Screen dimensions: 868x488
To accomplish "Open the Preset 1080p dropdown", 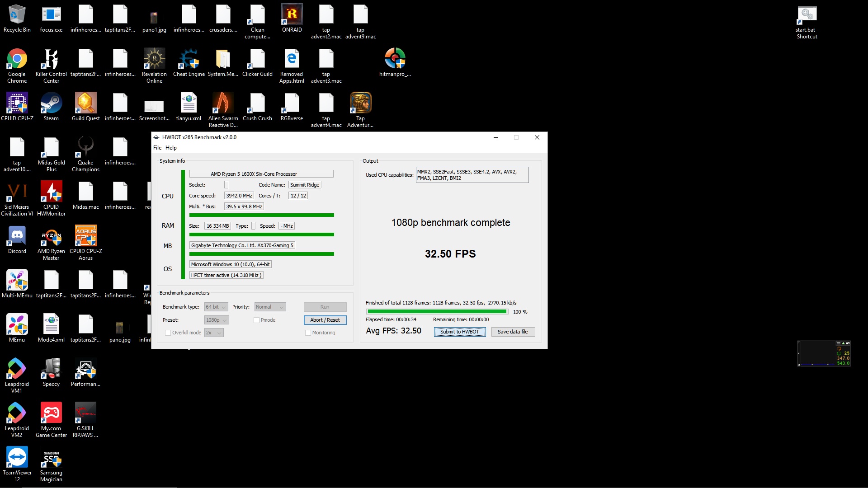I will pos(217,320).
